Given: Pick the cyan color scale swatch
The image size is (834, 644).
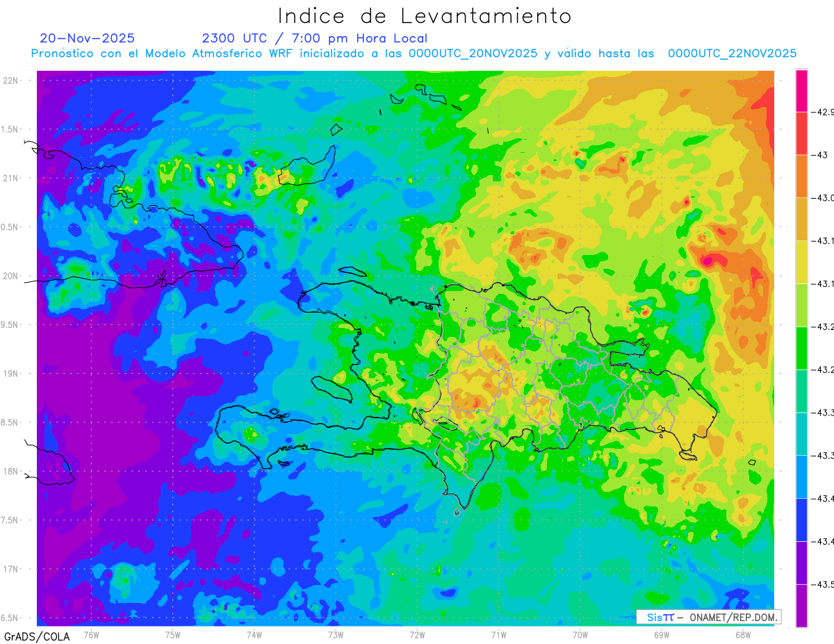Looking at the screenshot, I should tap(801, 434).
